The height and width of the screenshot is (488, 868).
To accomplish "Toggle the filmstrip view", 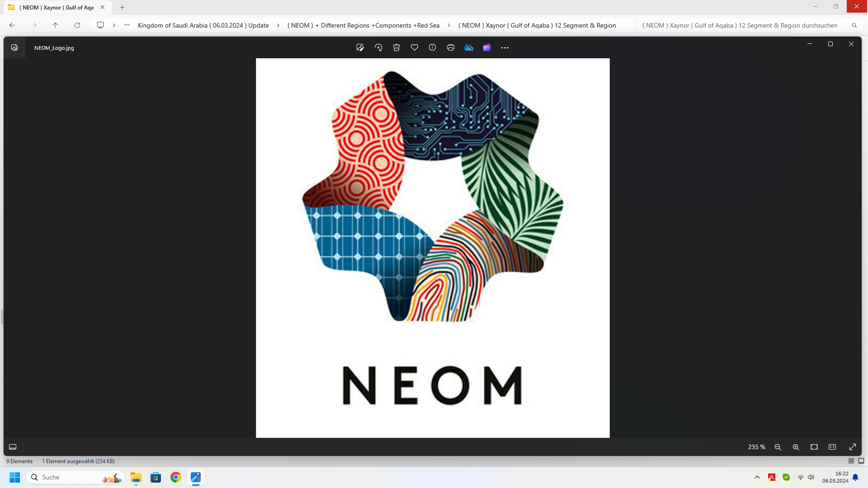I will 13,447.
